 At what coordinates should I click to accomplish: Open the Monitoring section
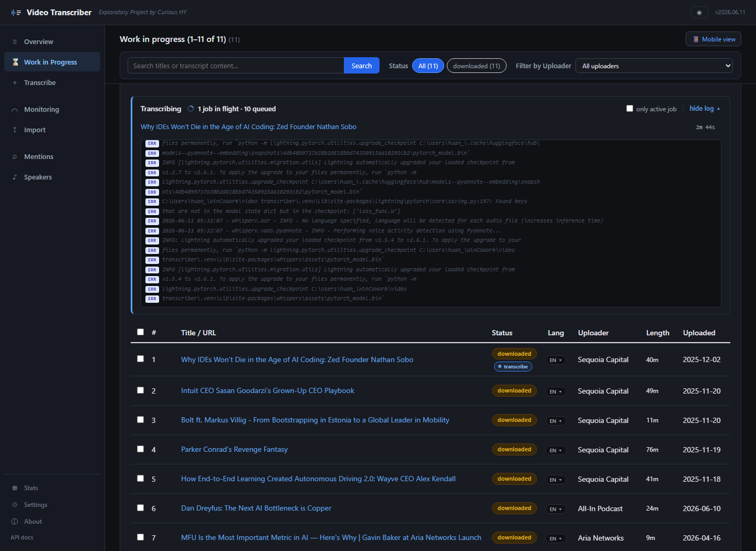tap(52, 110)
